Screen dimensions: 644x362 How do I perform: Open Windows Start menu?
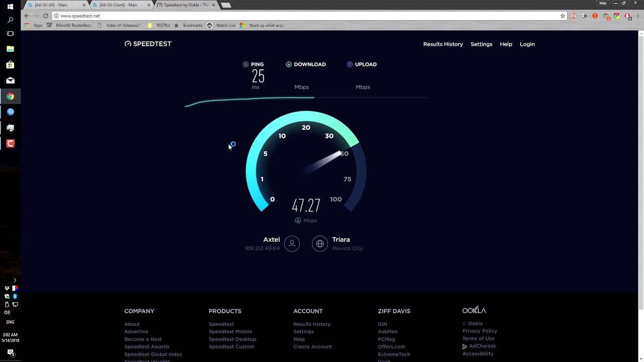tap(10, 7)
